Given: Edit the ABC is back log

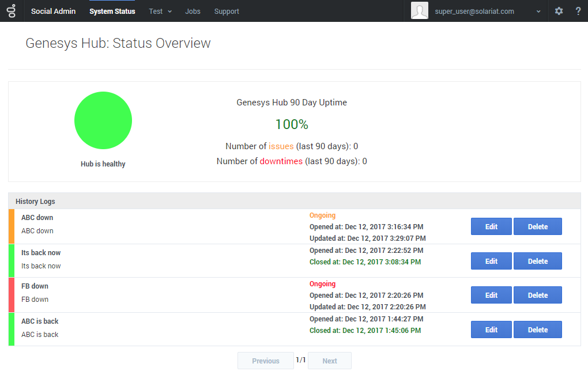Looking at the screenshot, I should click(x=491, y=329).
